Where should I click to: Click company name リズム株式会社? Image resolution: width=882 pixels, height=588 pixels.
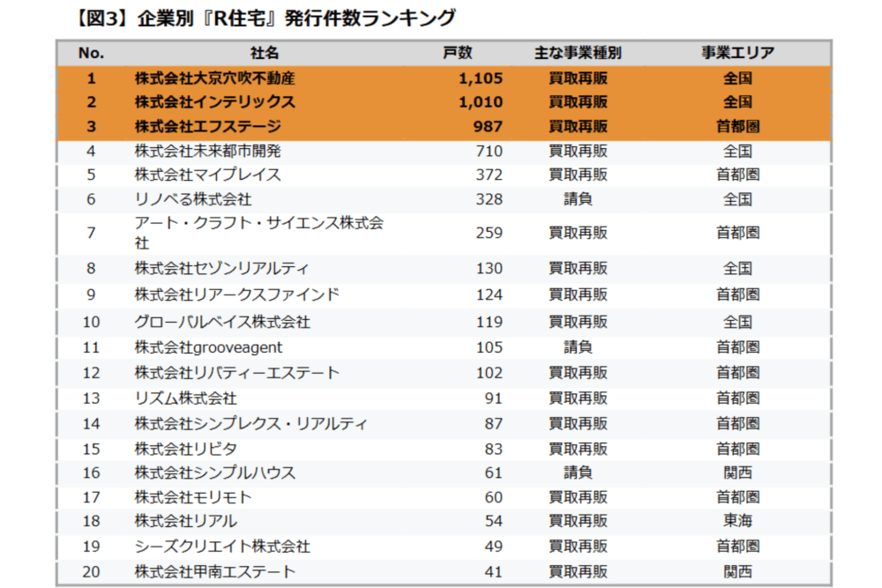[x=185, y=398]
